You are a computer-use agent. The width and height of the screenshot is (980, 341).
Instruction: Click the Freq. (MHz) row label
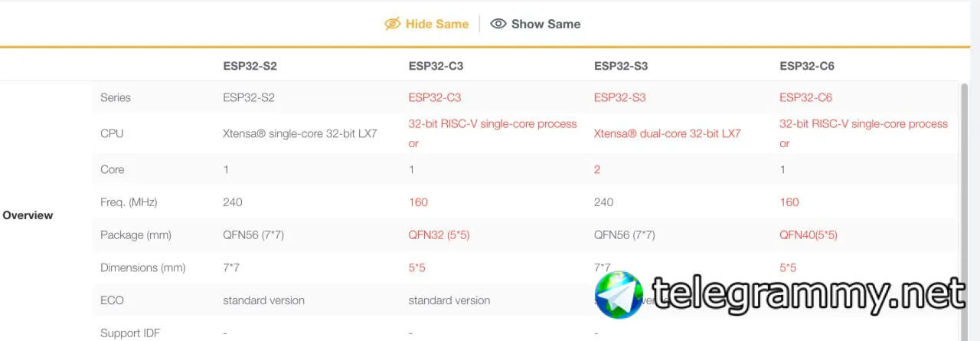point(128,202)
